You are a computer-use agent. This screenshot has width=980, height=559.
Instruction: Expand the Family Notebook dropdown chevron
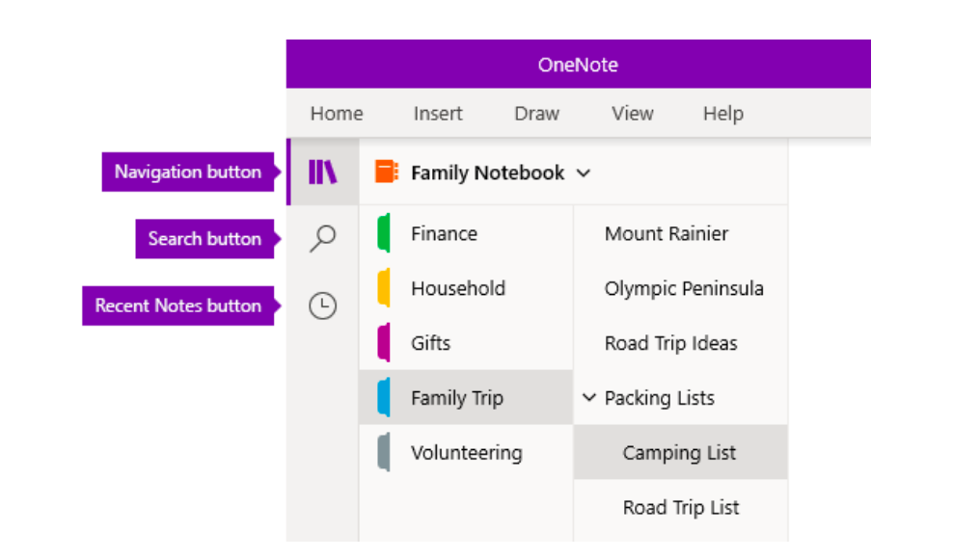(x=584, y=173)
